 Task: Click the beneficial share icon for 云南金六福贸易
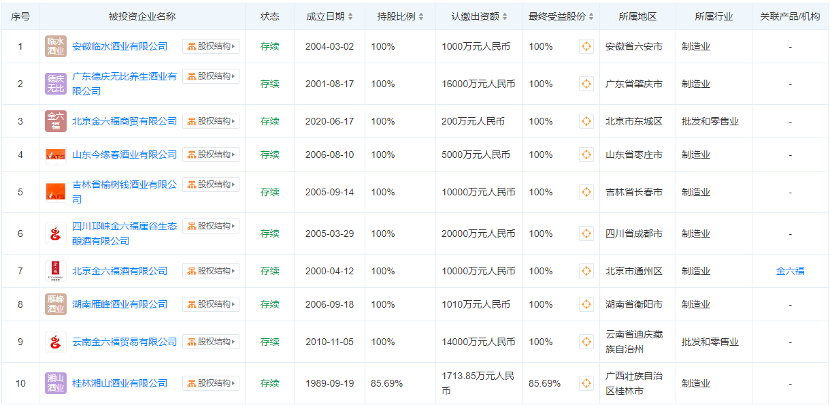(x=587, y=341)
